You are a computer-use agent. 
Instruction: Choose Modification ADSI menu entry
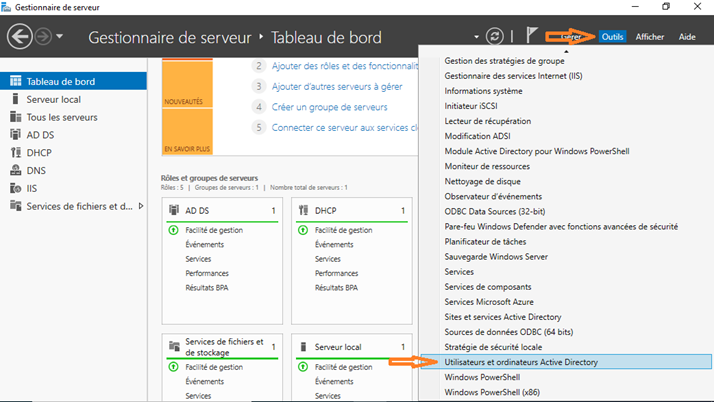click(477, 136)
